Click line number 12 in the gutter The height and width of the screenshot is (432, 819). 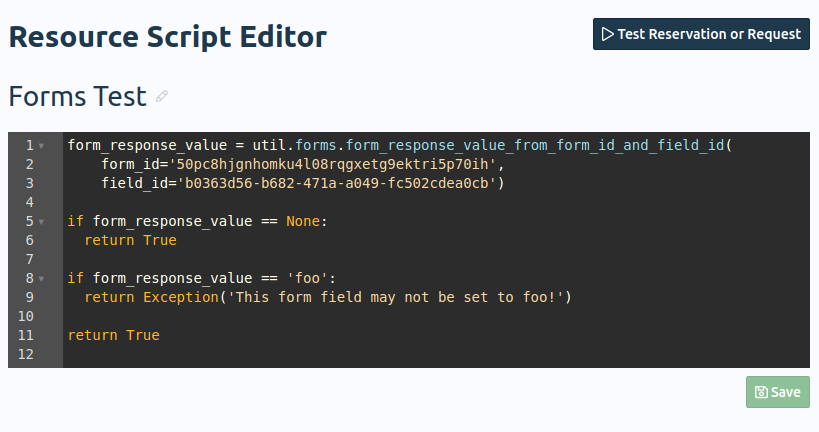(x=26, y=354)
